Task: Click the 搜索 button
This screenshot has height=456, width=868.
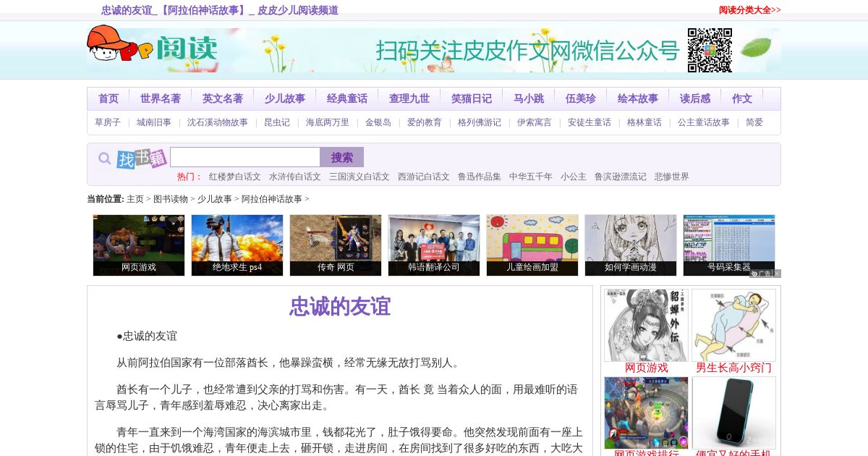Action: (x=342, y=157)
